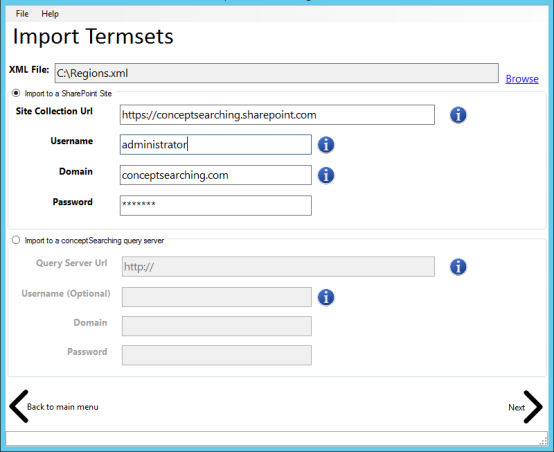Click the administrator Username field
Viewport: 554px width, 452px height.
pos(216,145)
